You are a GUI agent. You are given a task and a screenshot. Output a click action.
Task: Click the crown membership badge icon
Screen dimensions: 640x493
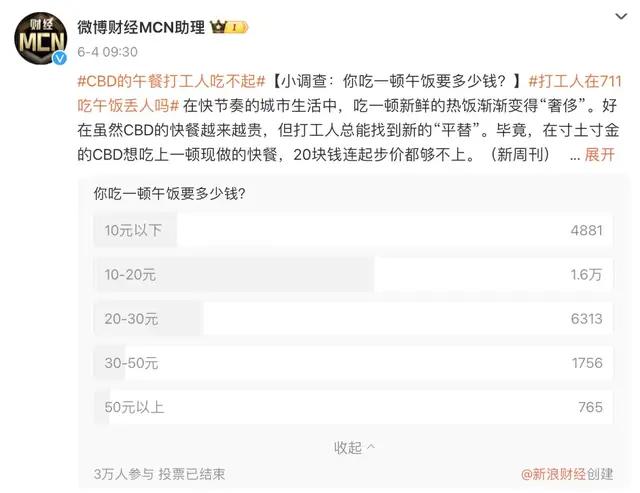pyautogui.click(x=229, y=27)
